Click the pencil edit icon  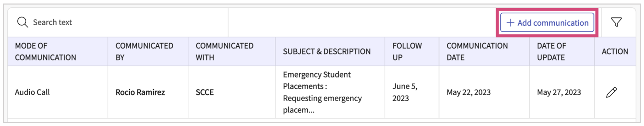click(x=611, y=92)
